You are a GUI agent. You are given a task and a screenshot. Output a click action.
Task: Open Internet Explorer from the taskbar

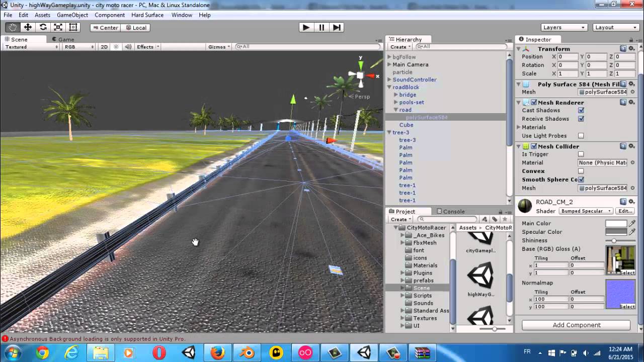click(x=71, y=353)
